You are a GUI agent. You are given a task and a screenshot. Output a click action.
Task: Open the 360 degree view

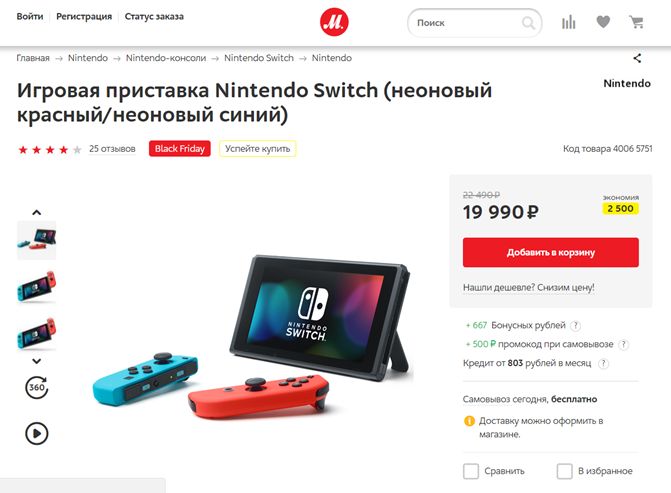click(x=37, y=387)
